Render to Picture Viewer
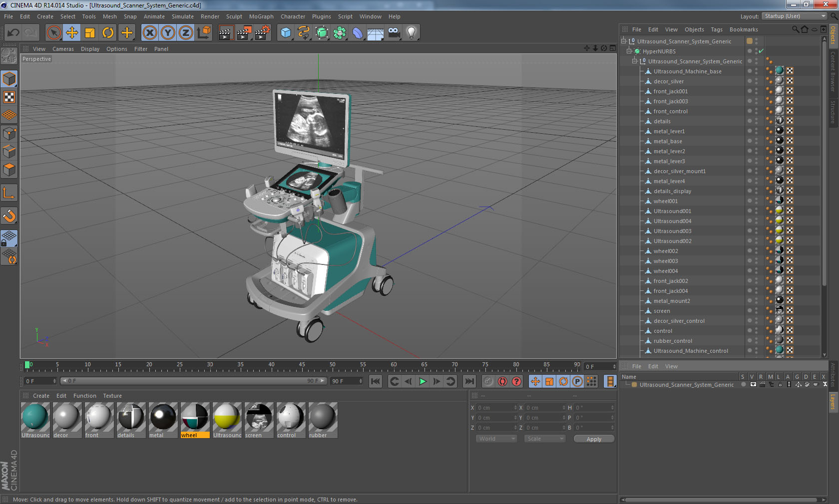 pyautogui.click(x=244, y=33)
